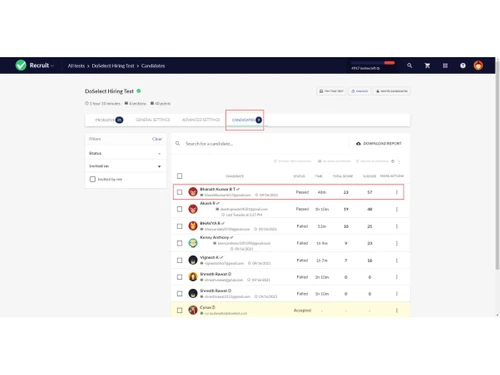Go to 'All tests' breadcrumb
This screenshot has height=375, width=500.
tap(76, 66)
